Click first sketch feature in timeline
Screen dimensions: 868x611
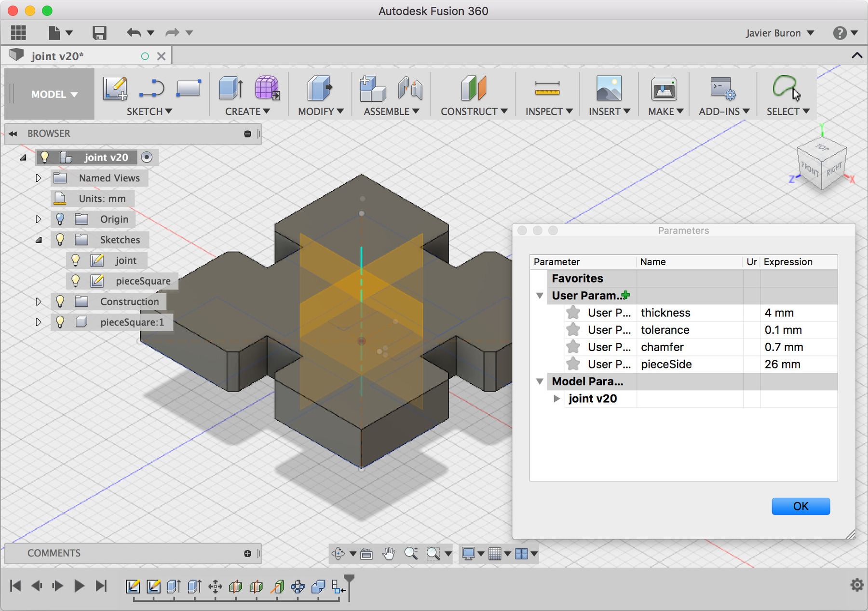[x=133, y=586]
